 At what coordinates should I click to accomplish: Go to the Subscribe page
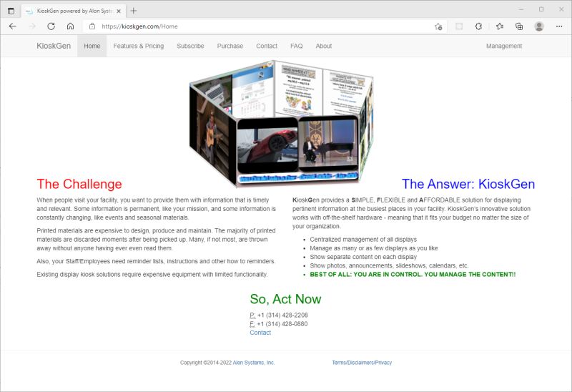click(190, 46)
